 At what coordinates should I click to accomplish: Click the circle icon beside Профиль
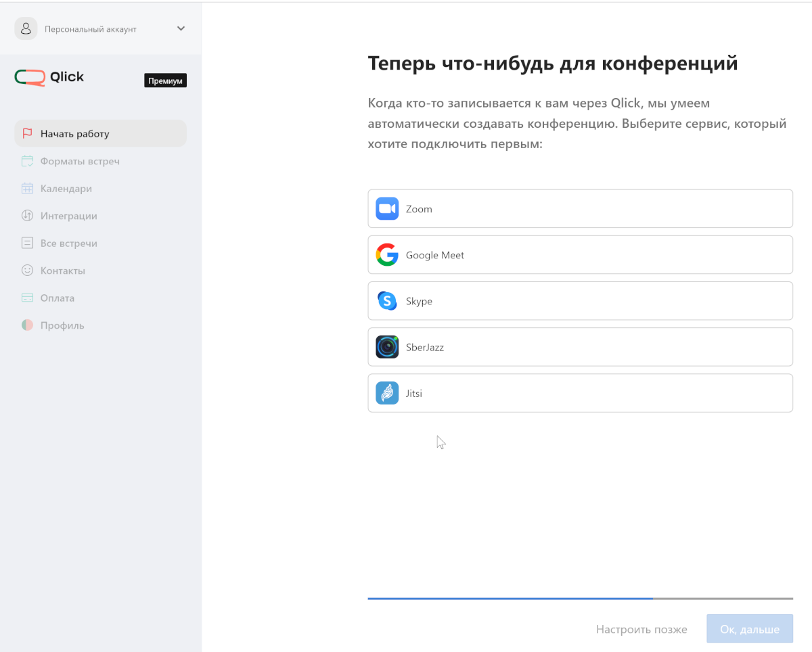(27, 325)
